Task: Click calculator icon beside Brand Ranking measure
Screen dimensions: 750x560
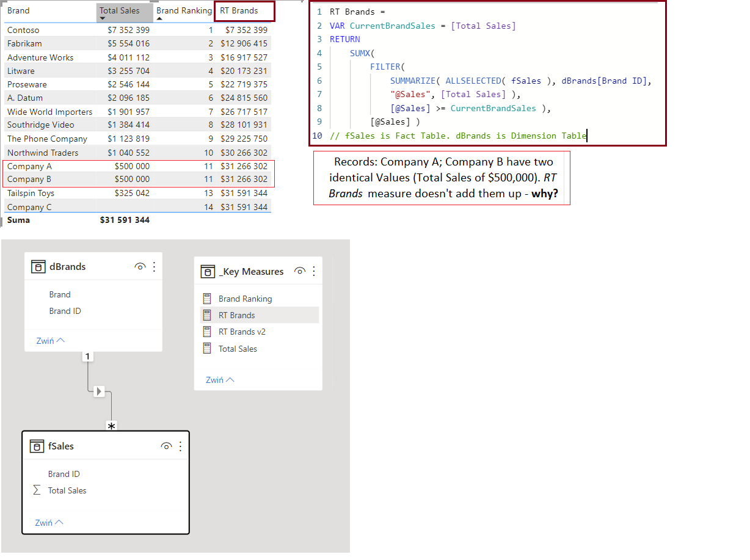Action: point(206,299)
